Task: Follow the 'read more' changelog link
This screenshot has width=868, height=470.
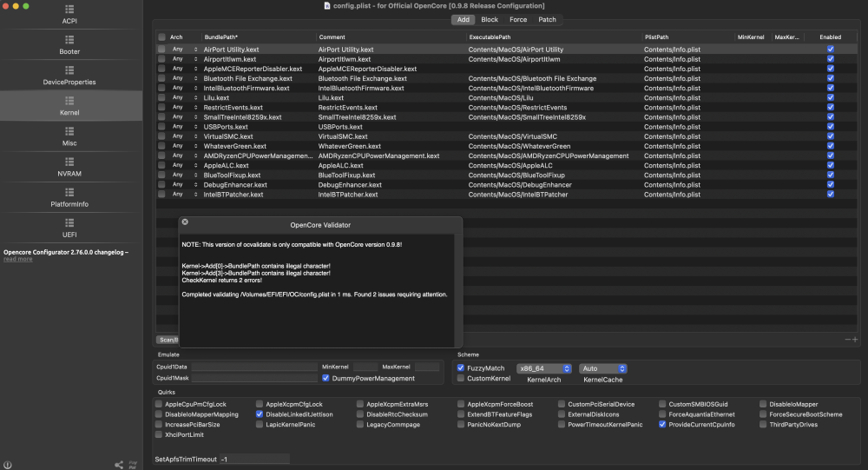Action: tap(17, 259)
